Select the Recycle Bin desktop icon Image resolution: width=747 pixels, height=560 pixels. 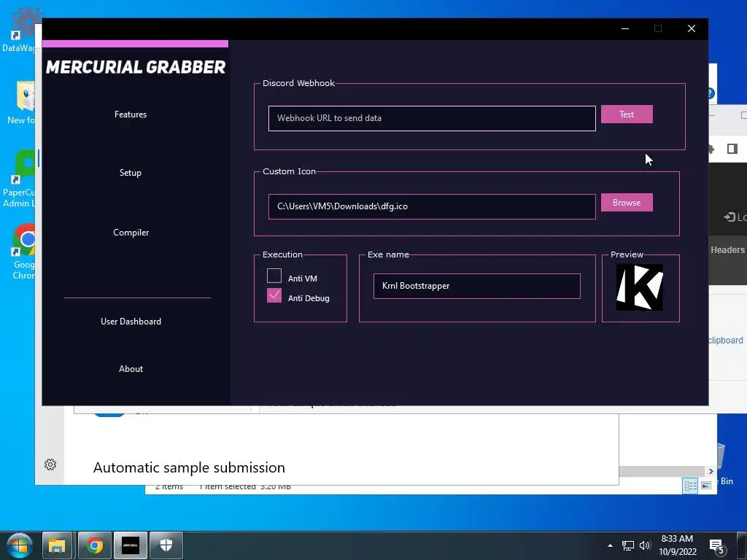(725, 464)
